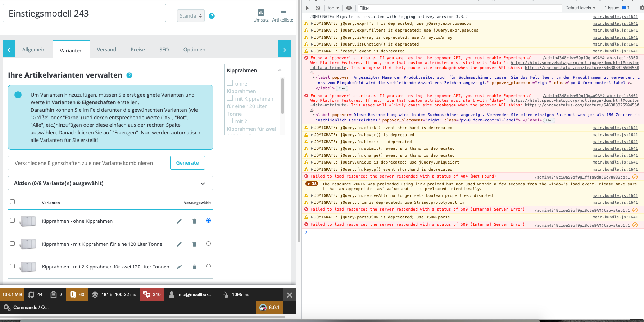Set 'mit Kipprahmen für eine 120 Liter Tonne' as default variant
The height and width of the screenshot is (322, 644).
pos(208,244)
